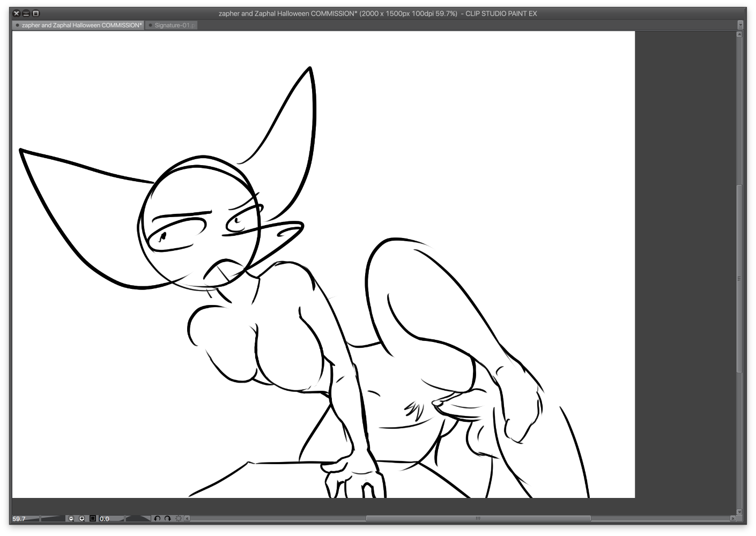Zoom out using the magnifier minus icon

click(71, 518)
